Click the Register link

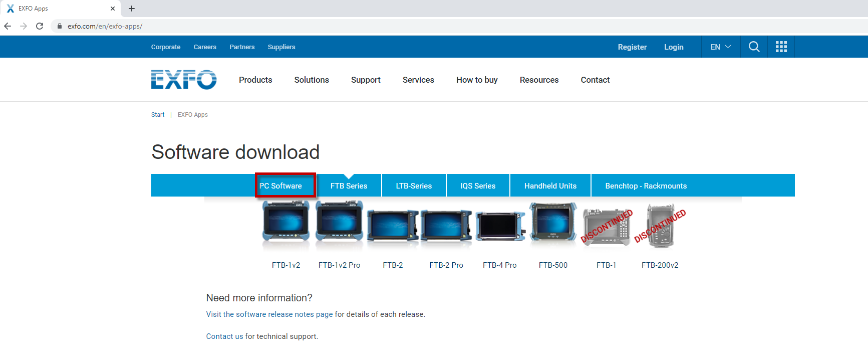coord(632,47)
